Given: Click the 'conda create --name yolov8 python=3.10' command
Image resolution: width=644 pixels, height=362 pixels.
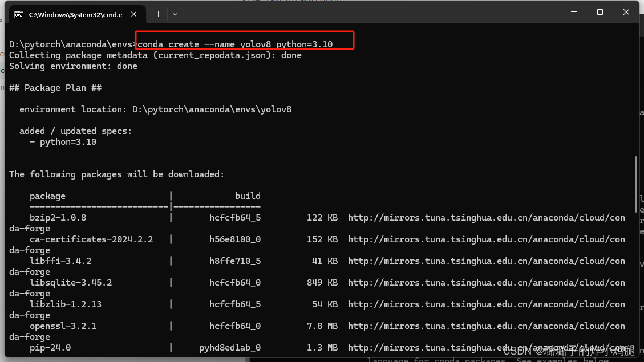Looking at the screenshot, I should pyautogui.click(x=235, y=44).
